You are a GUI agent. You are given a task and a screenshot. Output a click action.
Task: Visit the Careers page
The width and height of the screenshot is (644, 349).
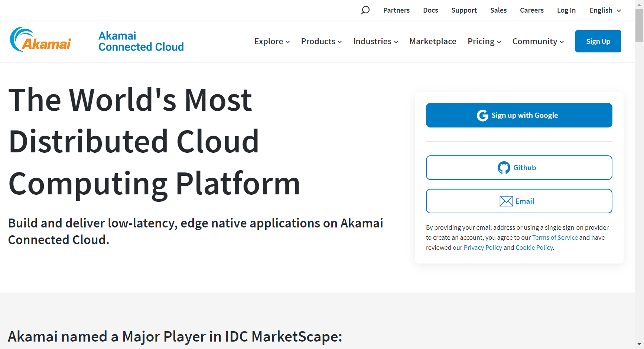(x=531, y=10)
